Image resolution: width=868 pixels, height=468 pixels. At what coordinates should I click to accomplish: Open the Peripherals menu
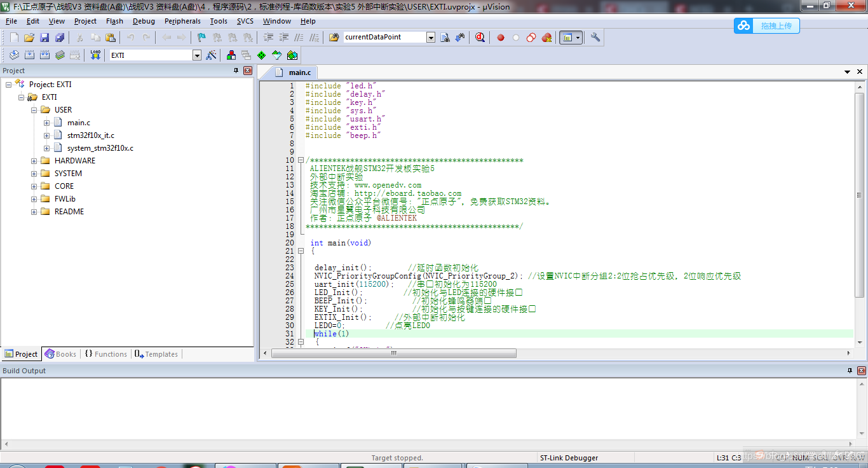182,21
